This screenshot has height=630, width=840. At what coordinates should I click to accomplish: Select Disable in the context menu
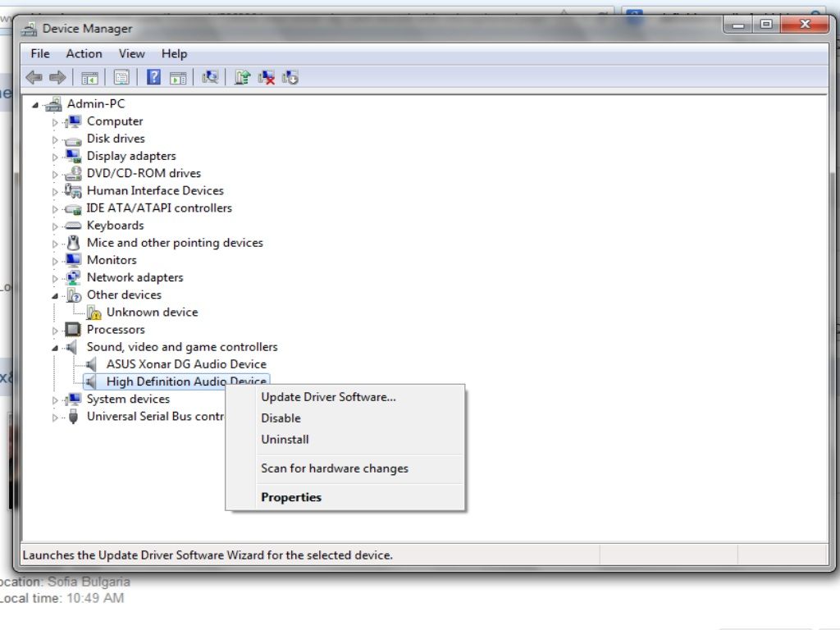click(281, 418)
